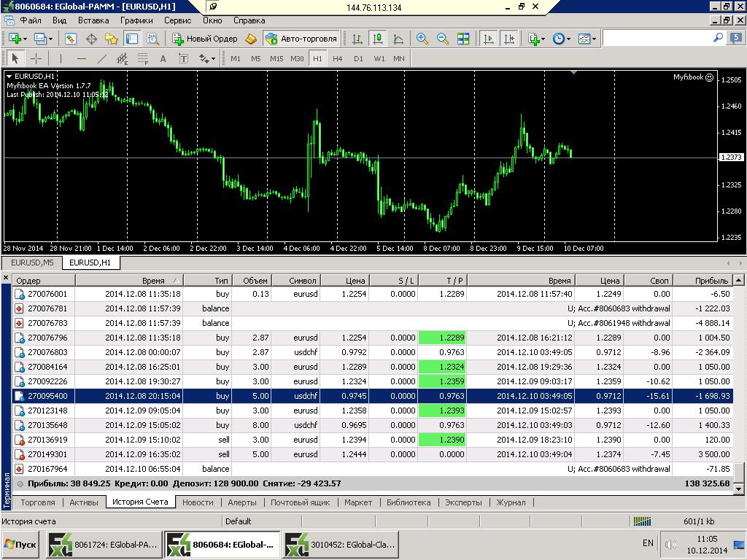This screenshot has height=560, width=747.
Task: Toggle chart auto scroll icon
Action: [488, 39]
